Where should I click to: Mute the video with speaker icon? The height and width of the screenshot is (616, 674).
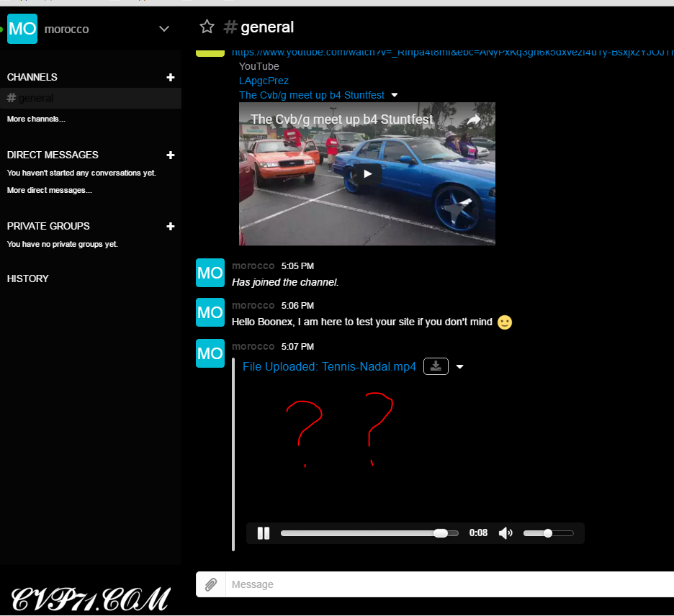(505, 533)
